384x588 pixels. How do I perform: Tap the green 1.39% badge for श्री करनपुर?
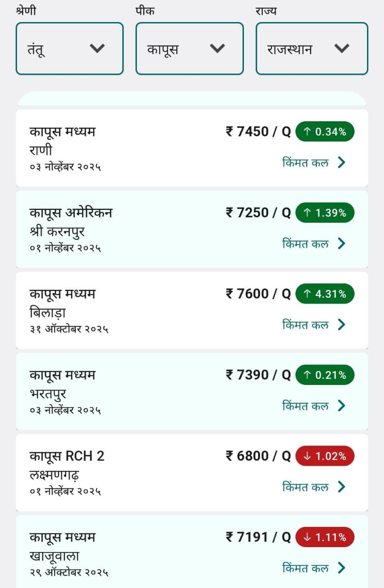325,213
